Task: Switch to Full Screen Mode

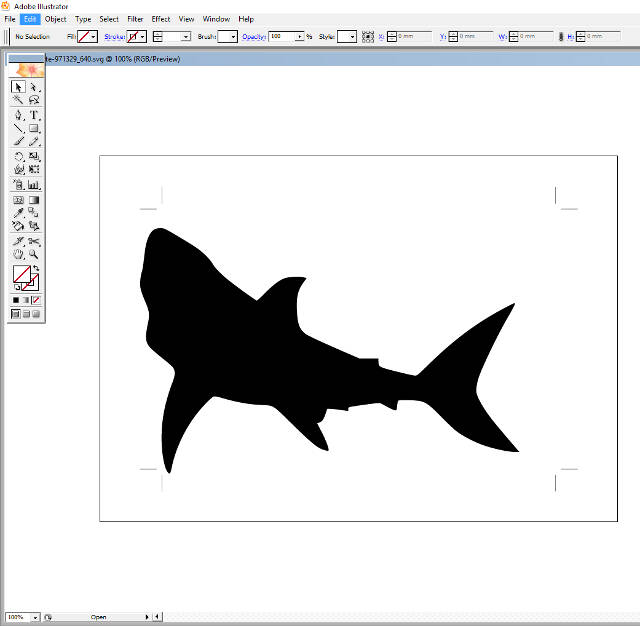Action: click(x=36, y=314)
